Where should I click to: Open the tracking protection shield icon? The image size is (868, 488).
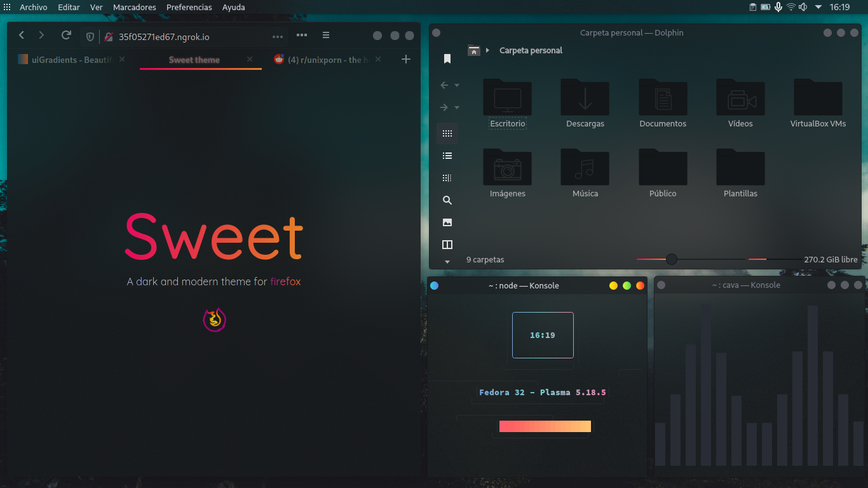[x=90, y=37]
